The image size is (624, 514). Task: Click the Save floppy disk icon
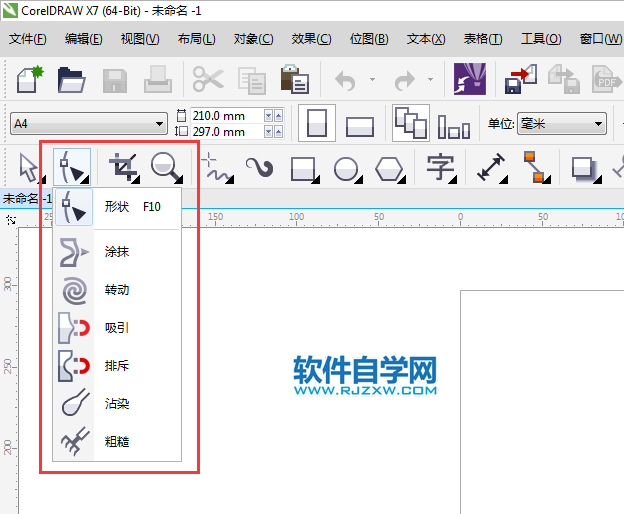(115, 81)
